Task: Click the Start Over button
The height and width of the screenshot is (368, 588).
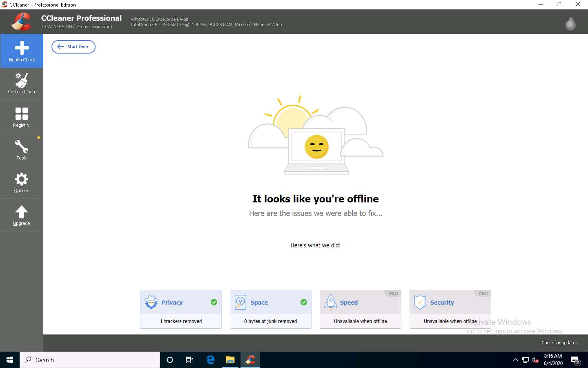Action: 73,47
